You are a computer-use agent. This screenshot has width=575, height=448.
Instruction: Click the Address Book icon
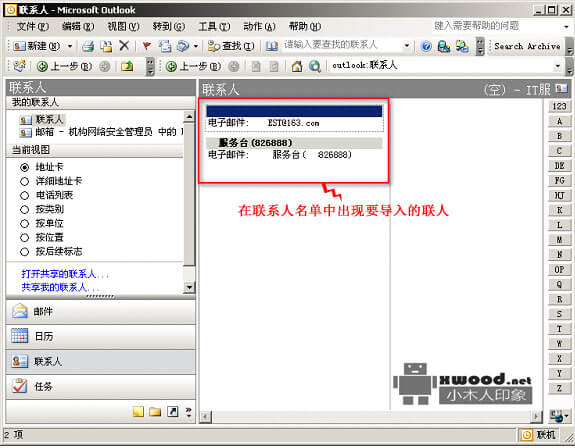(x=272, y=46)
